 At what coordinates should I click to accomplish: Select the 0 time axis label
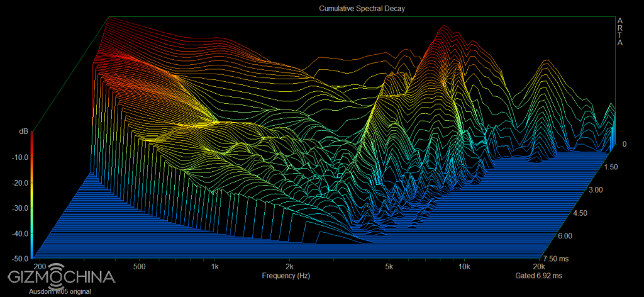coord(624,144)
